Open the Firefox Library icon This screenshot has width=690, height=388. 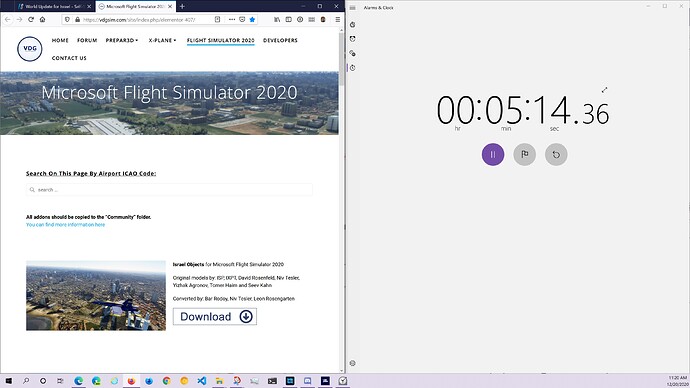[x=277, y=19]
